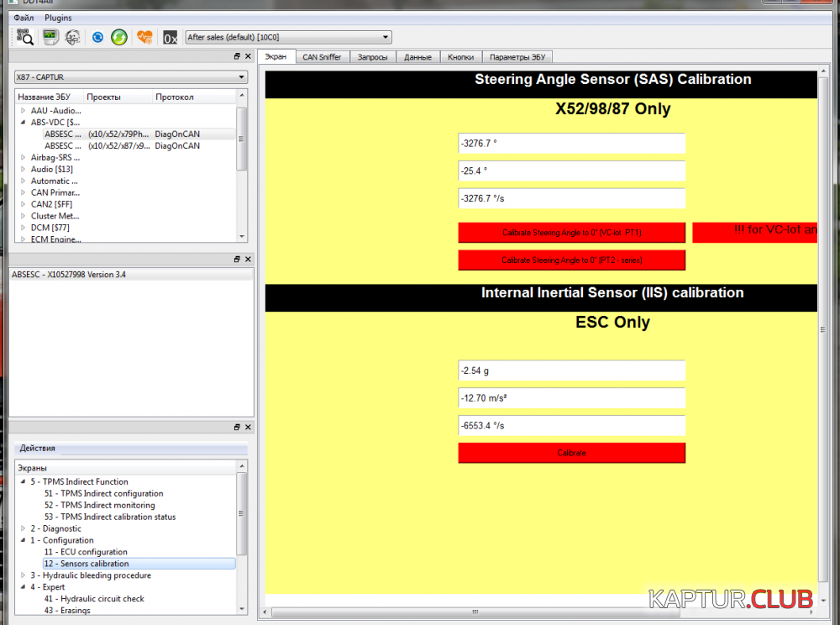Click the blue refresh arrows icon
Viewport: 840px width, 625px height.
tap(98, 37)
